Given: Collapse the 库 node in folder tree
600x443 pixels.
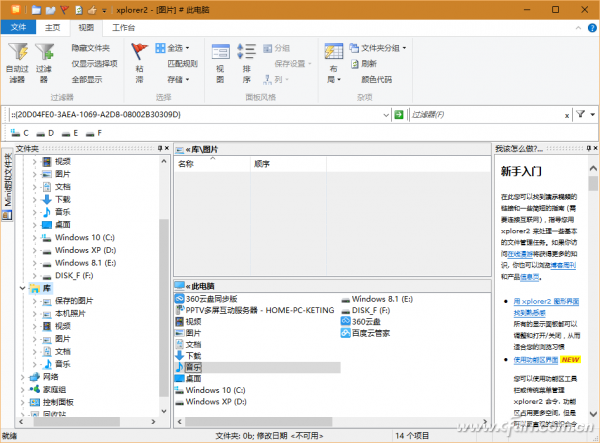Looking at the screenshot, I should [x=23, y=288].
